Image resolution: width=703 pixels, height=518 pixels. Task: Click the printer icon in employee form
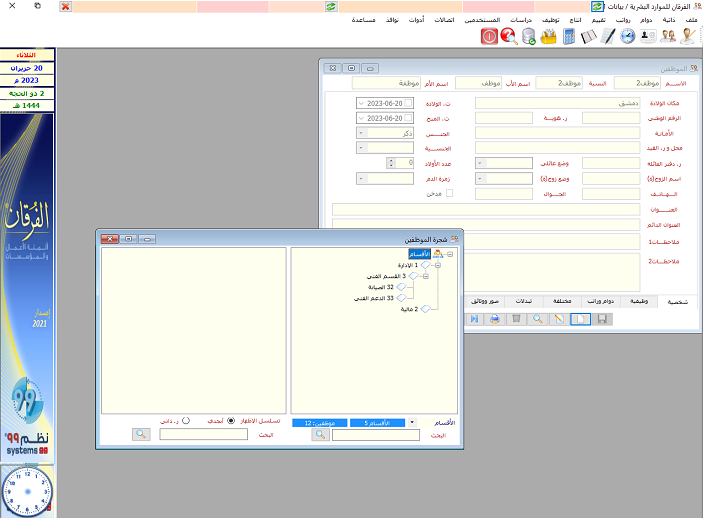[x=494, y=319]
